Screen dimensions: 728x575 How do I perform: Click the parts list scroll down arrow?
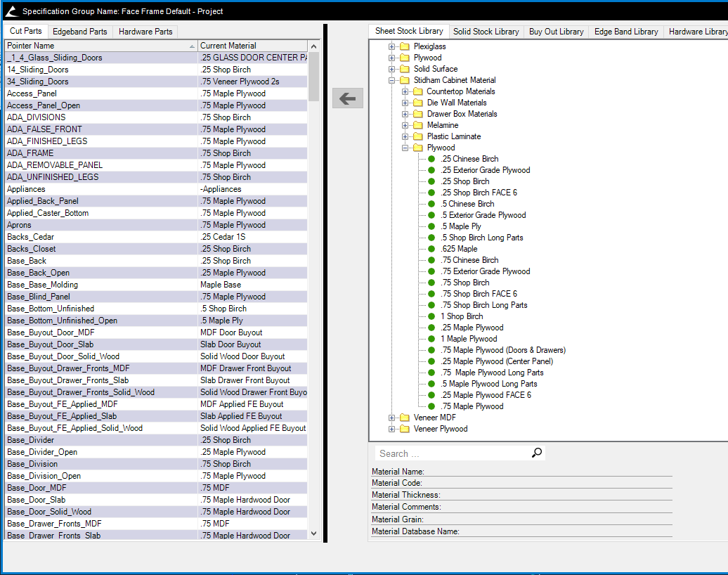coord(314,534)
